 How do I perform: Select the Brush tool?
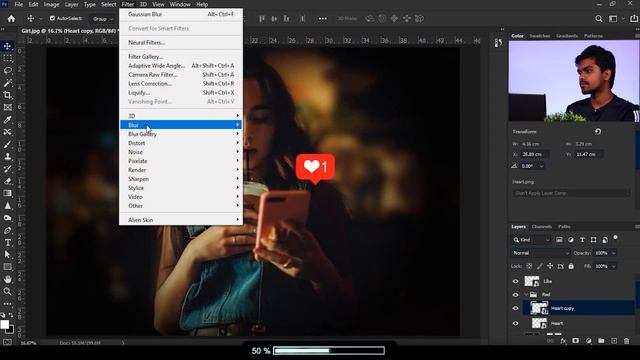point(7,144)
